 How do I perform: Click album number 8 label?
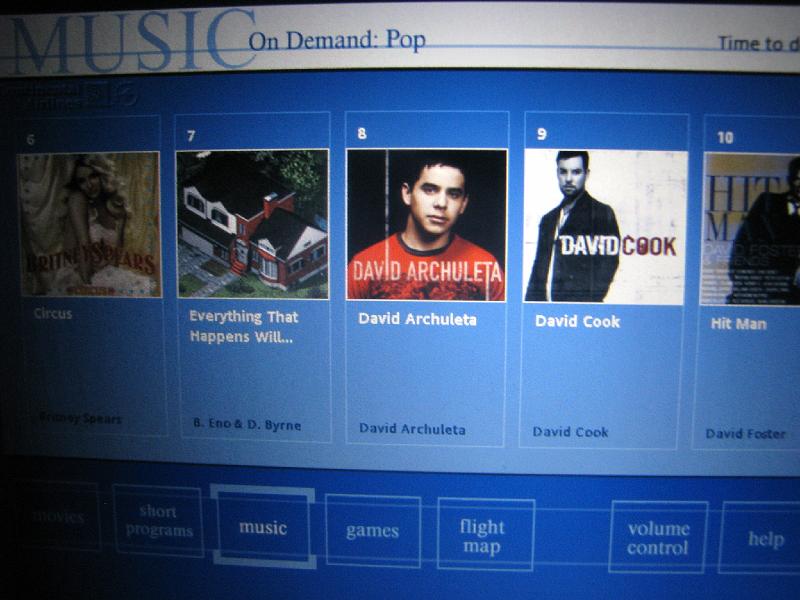click(362, 133)
